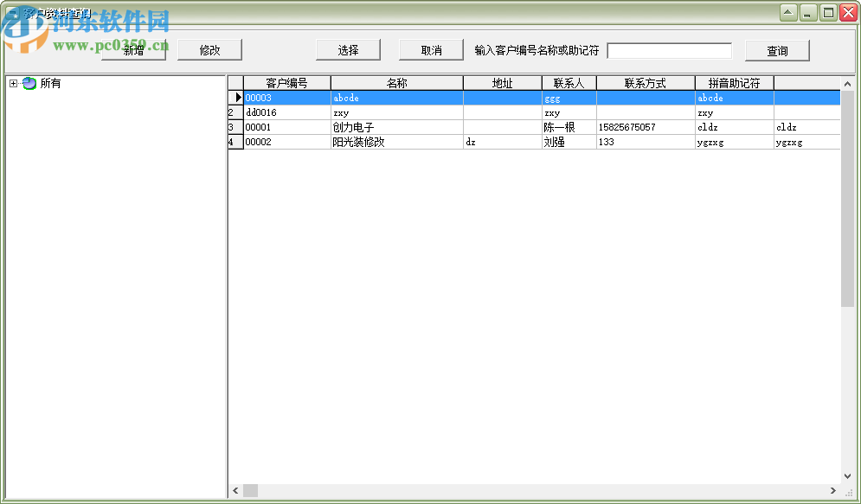Click the vertical scrollbar down arrow

tap(847, 476)
